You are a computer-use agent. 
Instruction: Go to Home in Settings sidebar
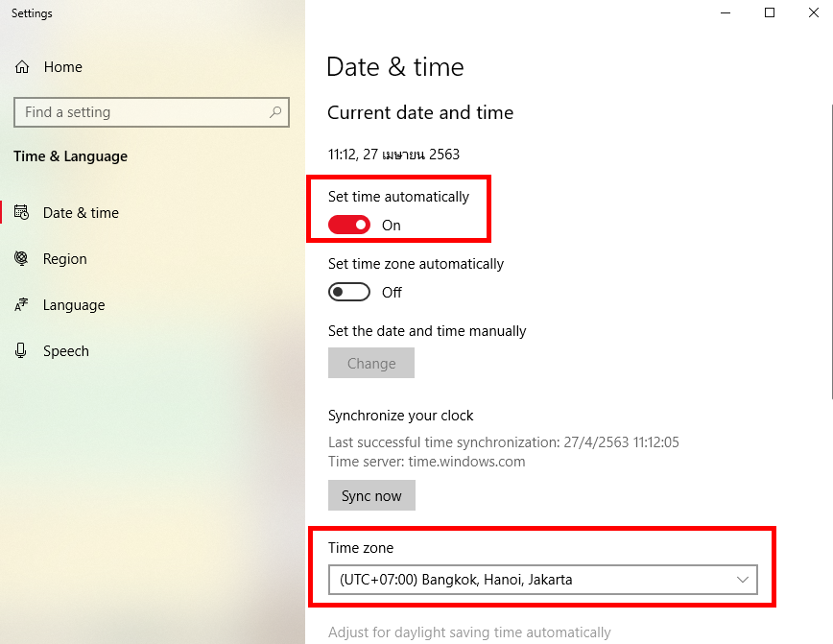pyautogui.click(x=63, y=67)
